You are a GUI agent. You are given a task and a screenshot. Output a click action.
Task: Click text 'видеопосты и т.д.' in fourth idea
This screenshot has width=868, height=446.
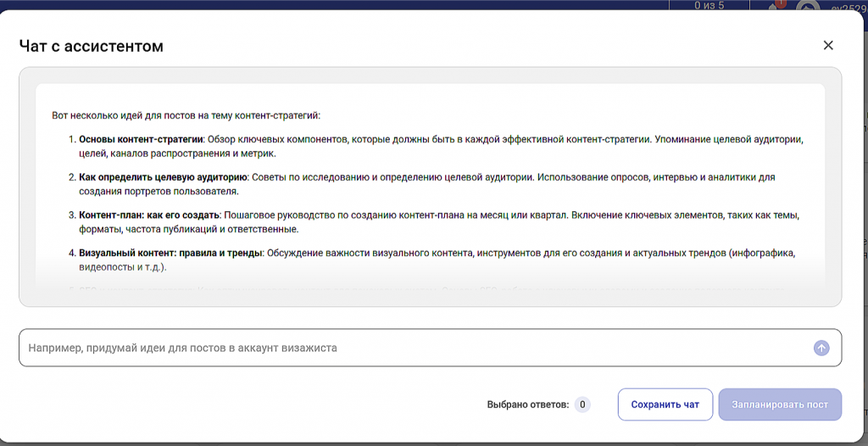[x=122, y=268]
